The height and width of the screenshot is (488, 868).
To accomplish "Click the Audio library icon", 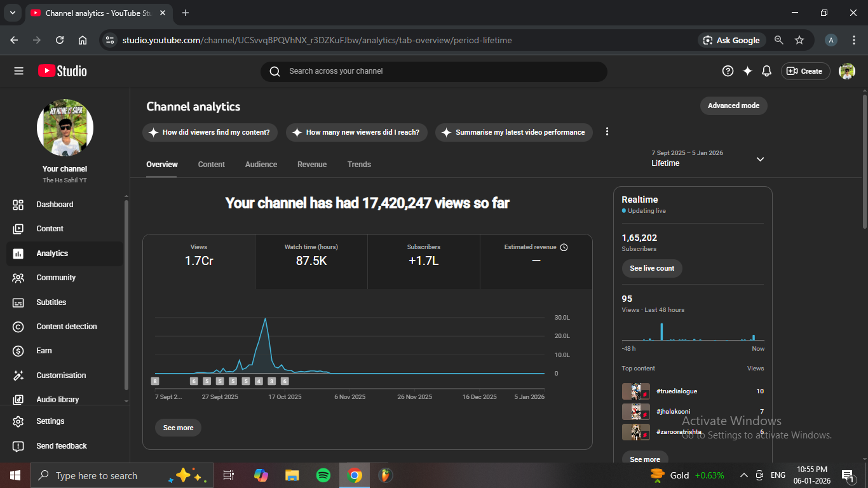I will point(18,400).
